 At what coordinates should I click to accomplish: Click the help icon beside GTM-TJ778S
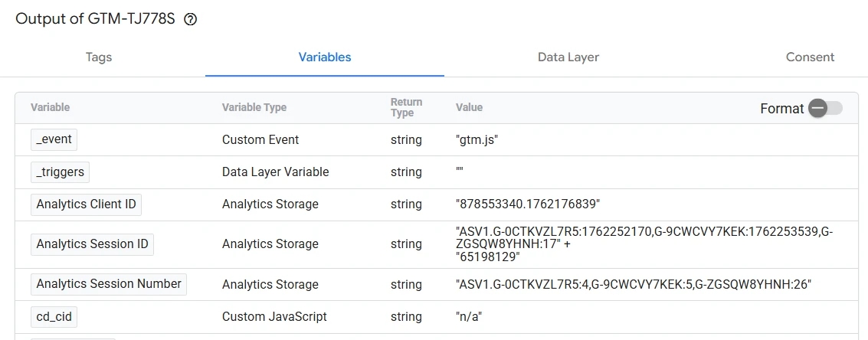pos(191,20)
